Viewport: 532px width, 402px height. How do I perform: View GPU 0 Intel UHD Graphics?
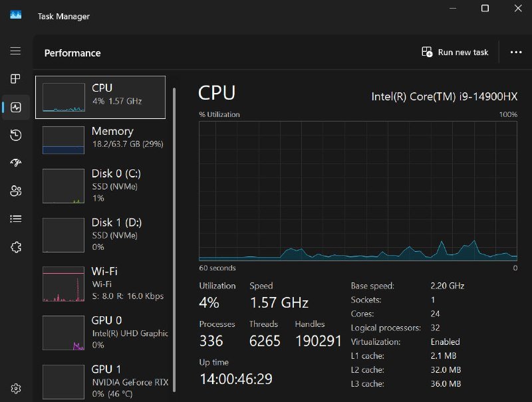tap(100, 332)
